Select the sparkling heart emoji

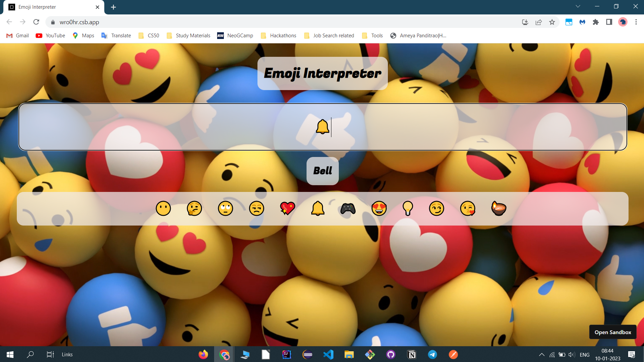click(287, 208)
